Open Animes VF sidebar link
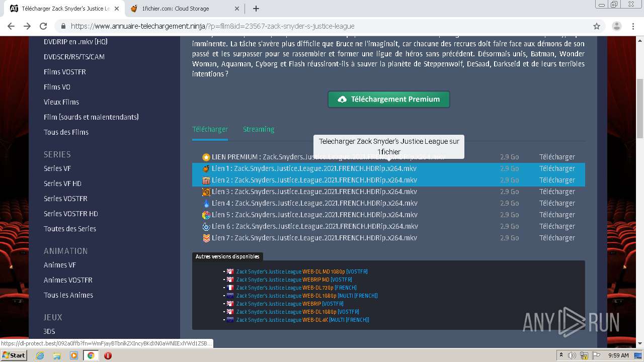 (x=60, y=265)
